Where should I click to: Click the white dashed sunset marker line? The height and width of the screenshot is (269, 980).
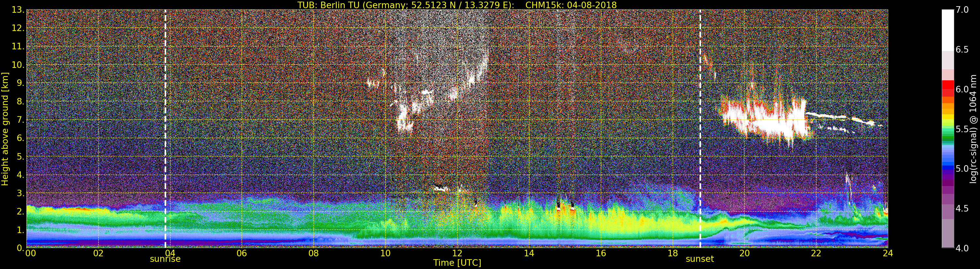point(700,129)
